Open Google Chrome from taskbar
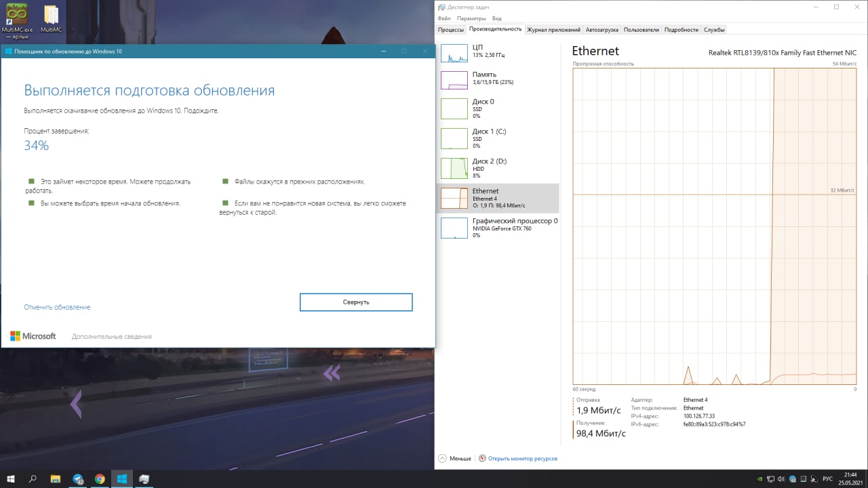 [100, 479]
